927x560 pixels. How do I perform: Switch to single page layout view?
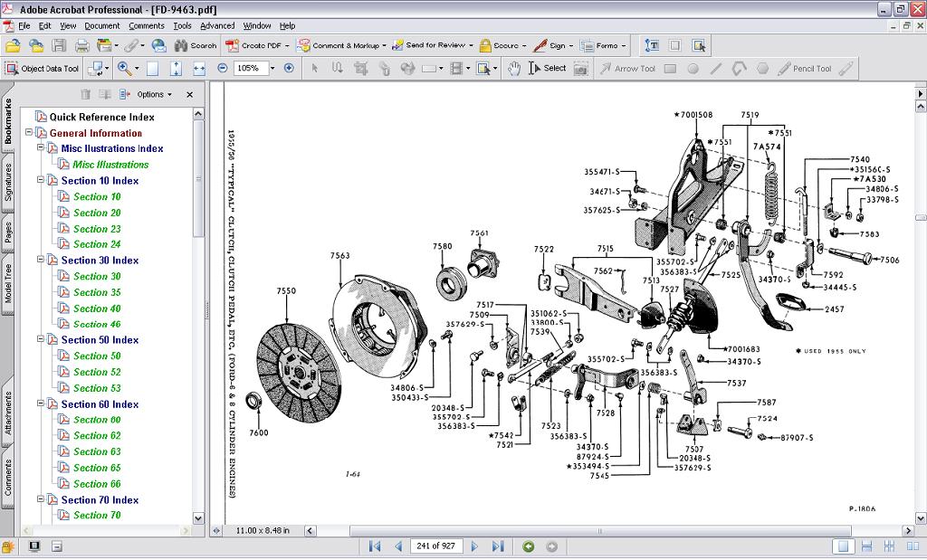click(844, 546)
